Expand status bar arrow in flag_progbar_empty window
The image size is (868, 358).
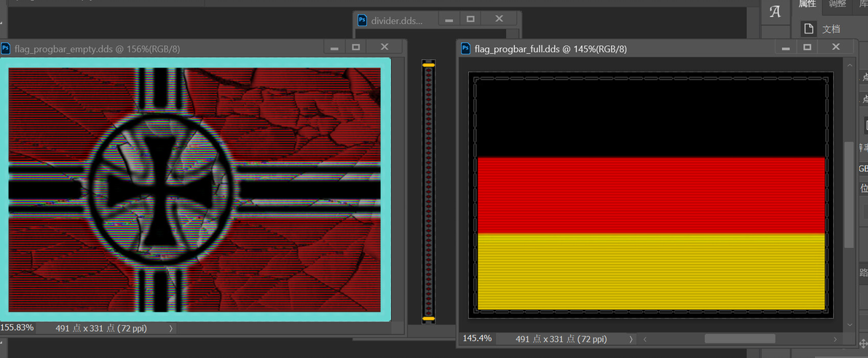coord(170,329)
